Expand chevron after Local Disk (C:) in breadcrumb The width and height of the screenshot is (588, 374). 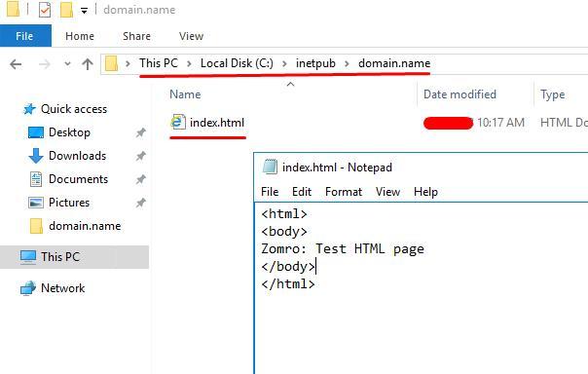(x=284, y=63)
